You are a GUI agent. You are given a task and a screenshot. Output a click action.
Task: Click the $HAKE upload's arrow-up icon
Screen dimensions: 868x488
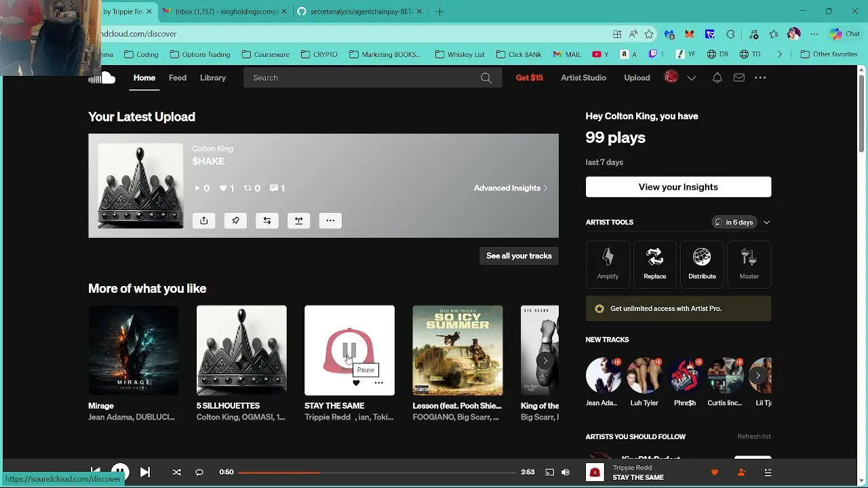(x=298, y=220)
